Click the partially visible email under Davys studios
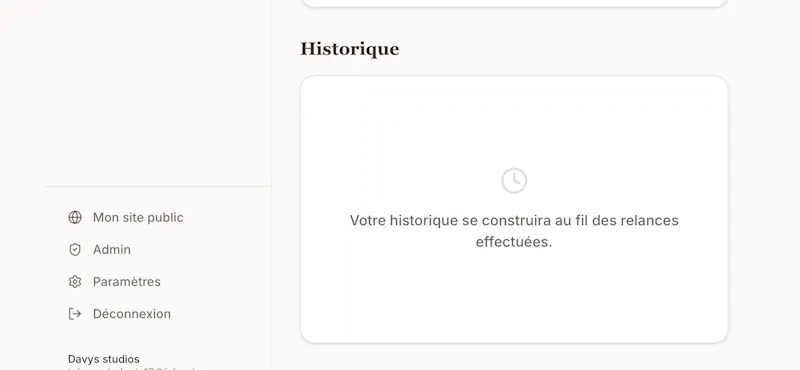Viewport: 800px width, 370px height. click(x=132, y=368)
